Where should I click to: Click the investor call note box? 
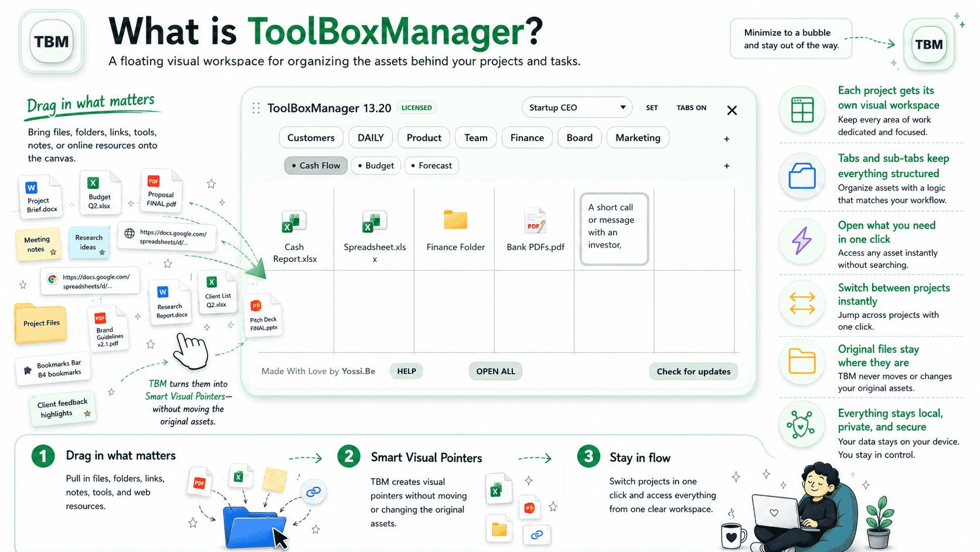614,229
